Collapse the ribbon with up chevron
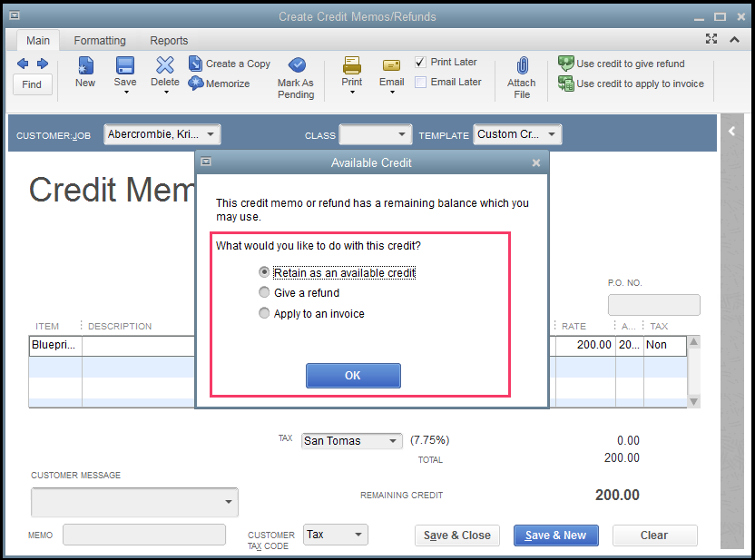 pos(734,40)
